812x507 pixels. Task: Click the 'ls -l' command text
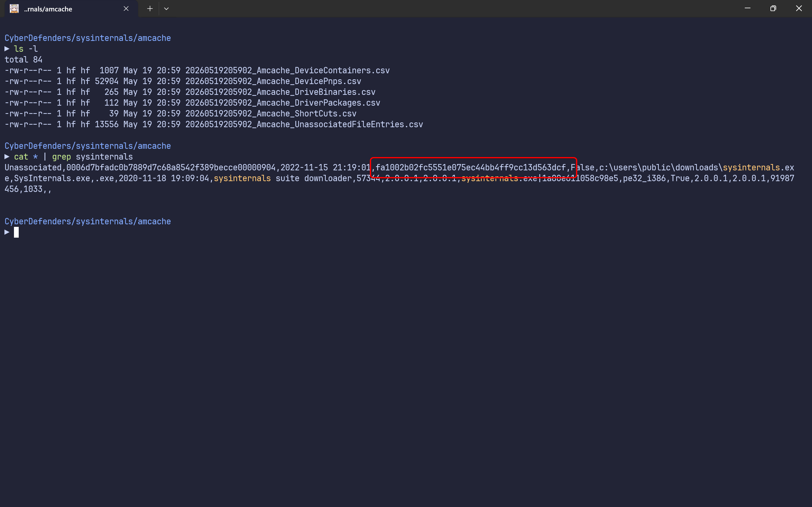[26, 49]
